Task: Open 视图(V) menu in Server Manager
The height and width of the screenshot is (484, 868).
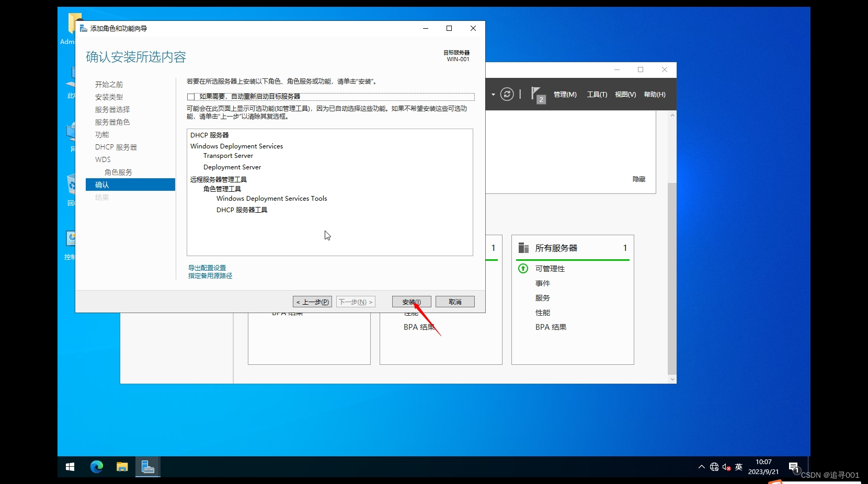Action: pyautogui.click(x=625, y=95)
